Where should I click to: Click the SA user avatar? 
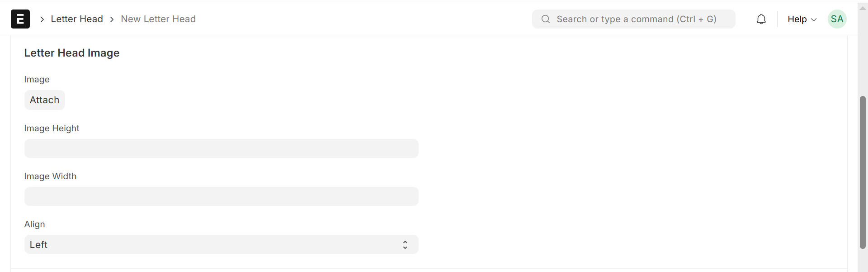[837, 19]
